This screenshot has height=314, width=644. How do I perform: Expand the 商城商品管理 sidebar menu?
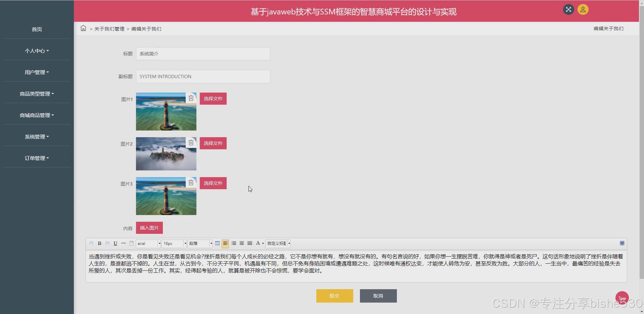(x=37, y=115)
